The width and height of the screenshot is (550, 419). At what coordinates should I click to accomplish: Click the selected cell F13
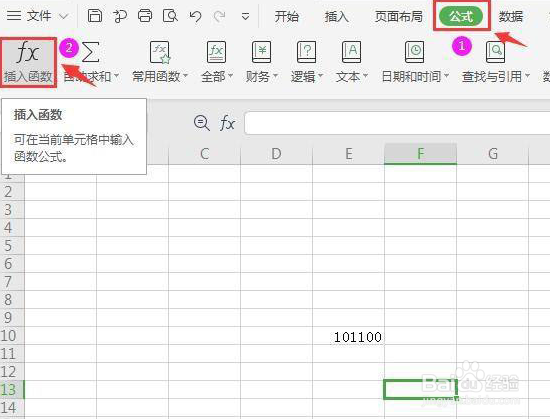[x=421, y=389]
